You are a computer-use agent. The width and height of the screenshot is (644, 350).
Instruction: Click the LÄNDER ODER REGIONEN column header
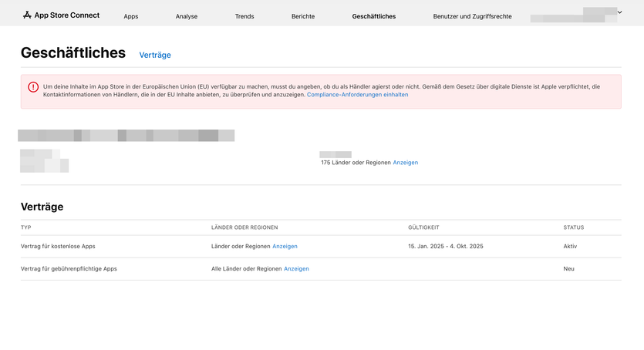(244, 227)
